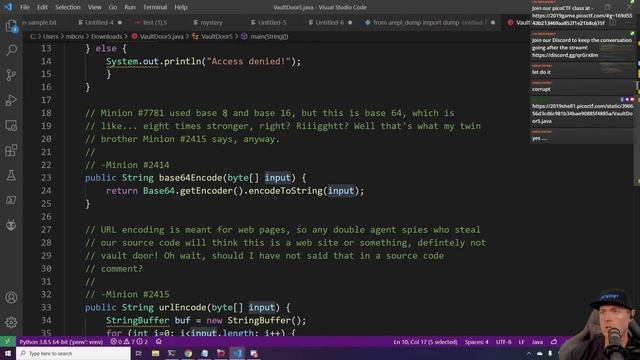Click Users in the breadcrumb path
This screenshot has height=360, width=640.
click(51, 36)
